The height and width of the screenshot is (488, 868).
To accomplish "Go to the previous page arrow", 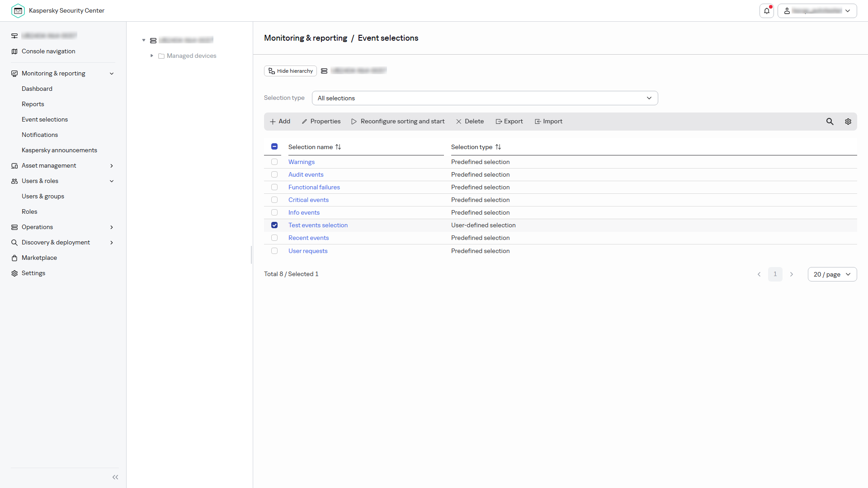I will tap(759, 274).
